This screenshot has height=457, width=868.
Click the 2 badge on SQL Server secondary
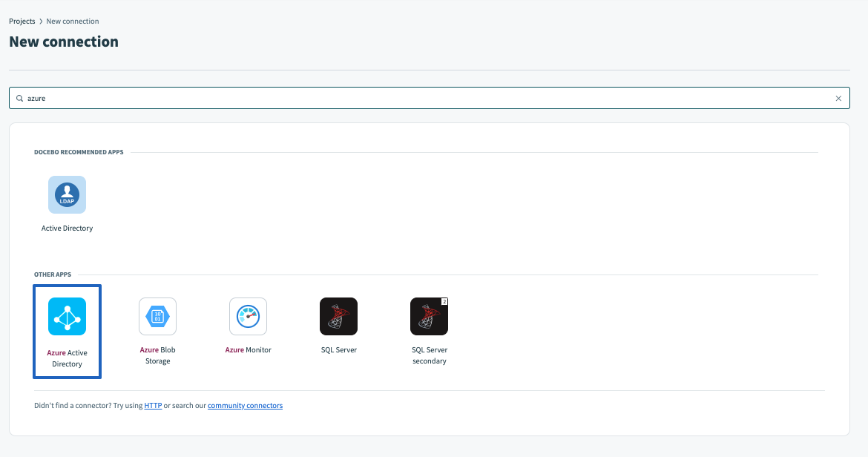point(444,301)
